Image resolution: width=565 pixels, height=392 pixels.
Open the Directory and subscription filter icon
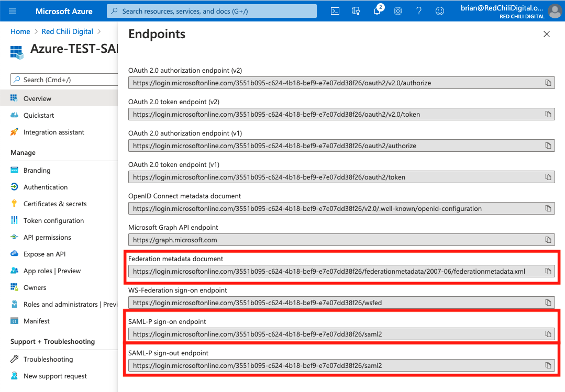click(x=356, y=11)
